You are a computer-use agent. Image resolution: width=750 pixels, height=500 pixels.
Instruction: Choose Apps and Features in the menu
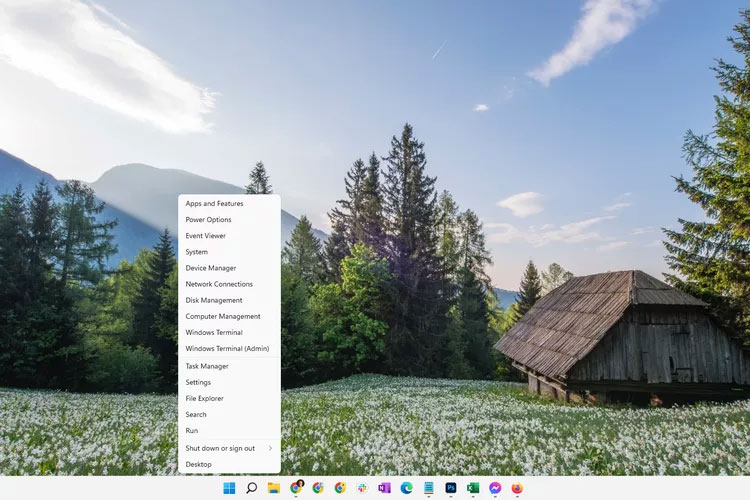(229, 203)
